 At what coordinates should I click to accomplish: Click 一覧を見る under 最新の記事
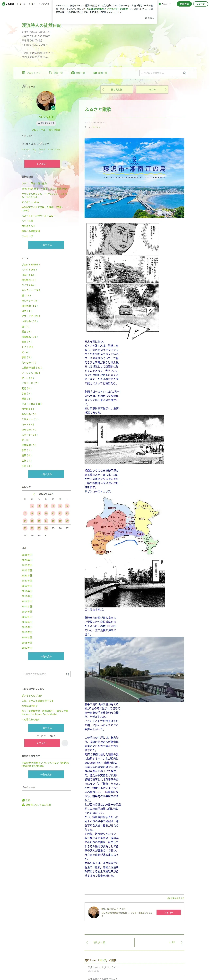(46, 245)
